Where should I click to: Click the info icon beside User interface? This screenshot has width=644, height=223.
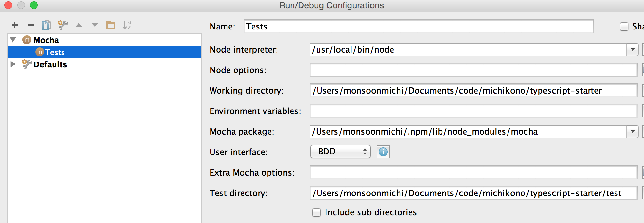click(x=383, y=152)
